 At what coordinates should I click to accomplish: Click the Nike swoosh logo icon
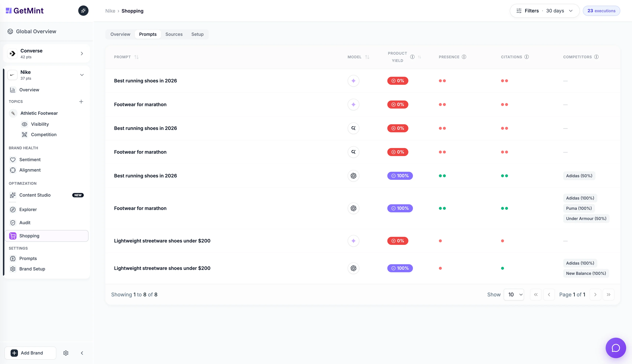[12, 75]
